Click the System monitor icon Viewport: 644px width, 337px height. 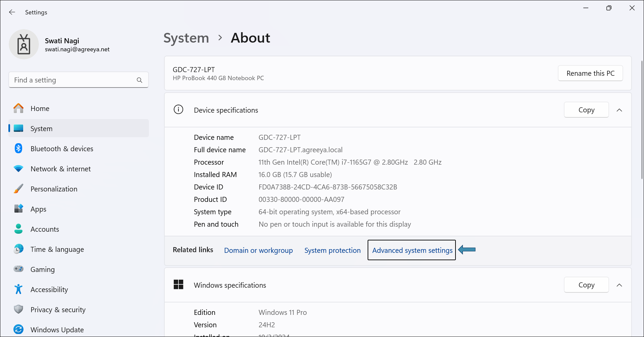(x=18, y=128)
